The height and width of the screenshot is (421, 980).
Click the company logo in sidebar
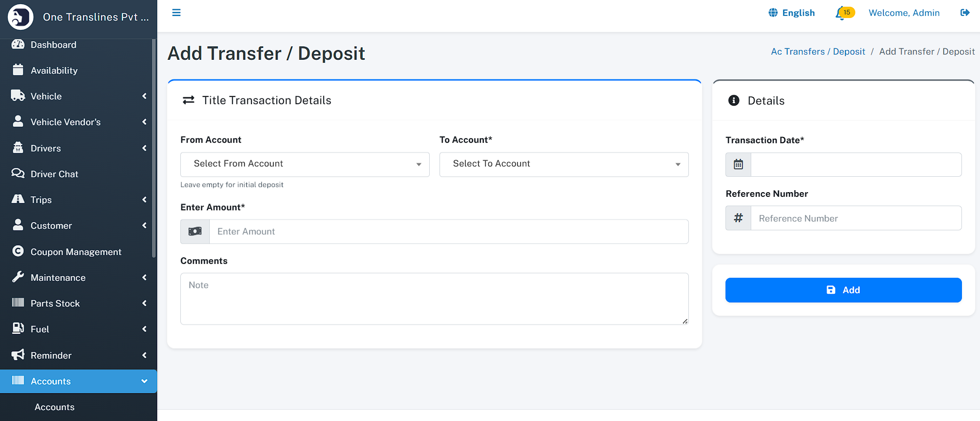pos(21,17)
